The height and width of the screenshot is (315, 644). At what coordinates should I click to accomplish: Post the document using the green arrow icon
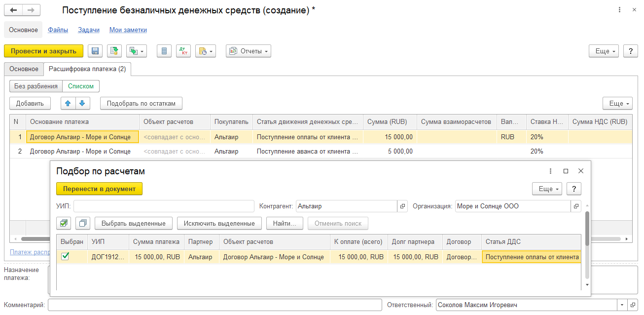114,51
